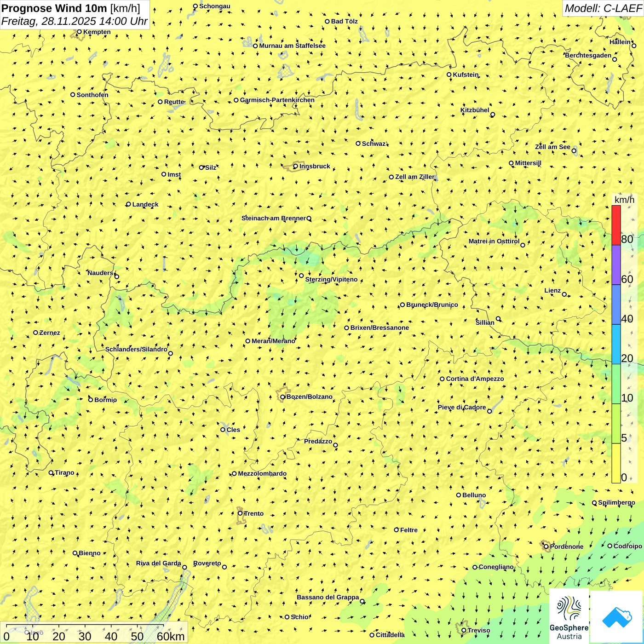The image size is (644, 644).
Task: Click the Schwaz city label
Action: tap(374, 144)
